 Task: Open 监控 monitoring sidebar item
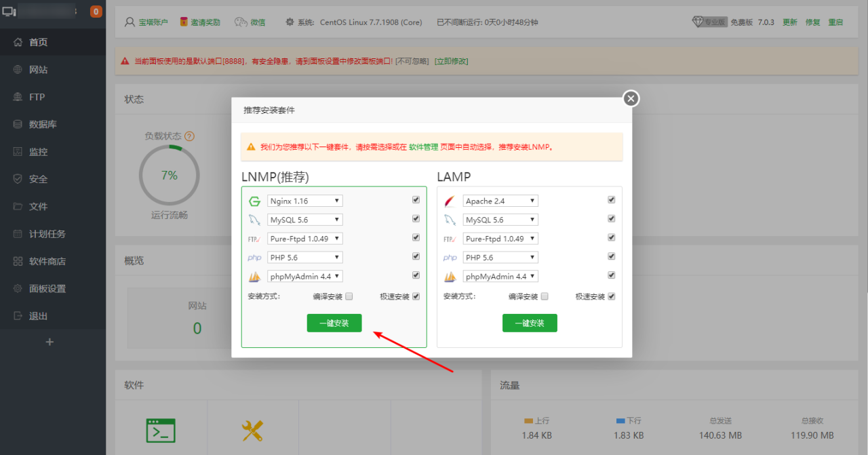(53, 152)
